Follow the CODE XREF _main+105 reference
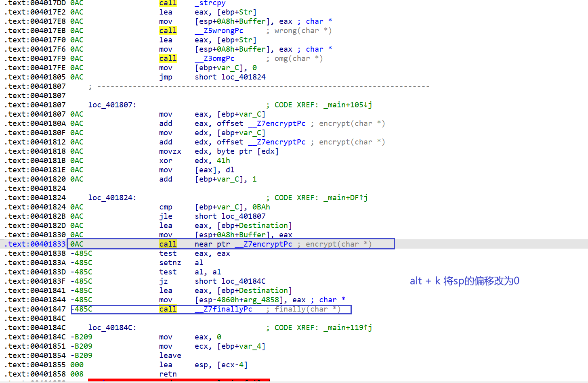This screenshot has height=383, width=588. click(347, 105)
